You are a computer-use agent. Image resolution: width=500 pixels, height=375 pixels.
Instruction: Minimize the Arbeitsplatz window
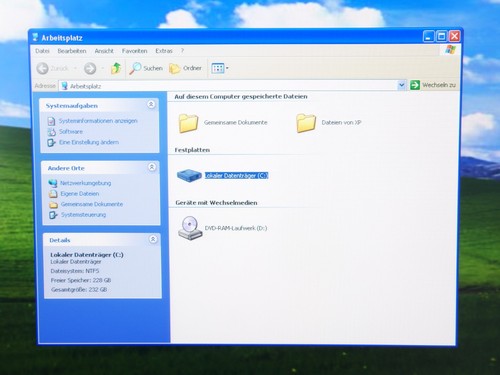pos(429,36)
